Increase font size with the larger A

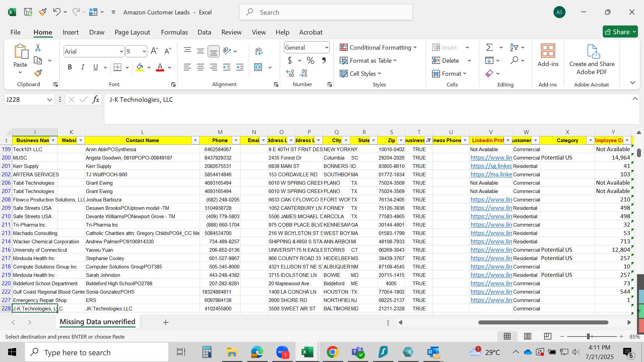tap(154, 51)
